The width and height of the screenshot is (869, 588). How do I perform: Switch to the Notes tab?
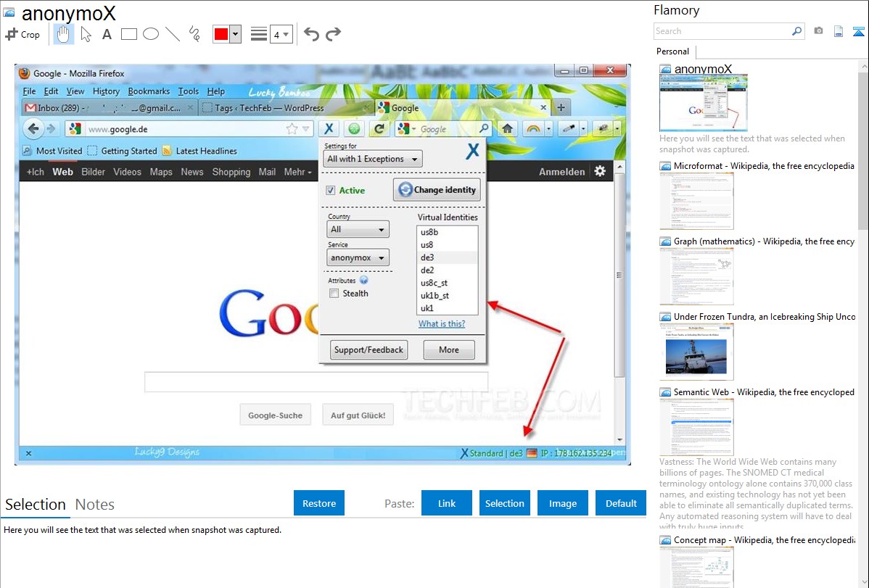(x=95, y=505)
